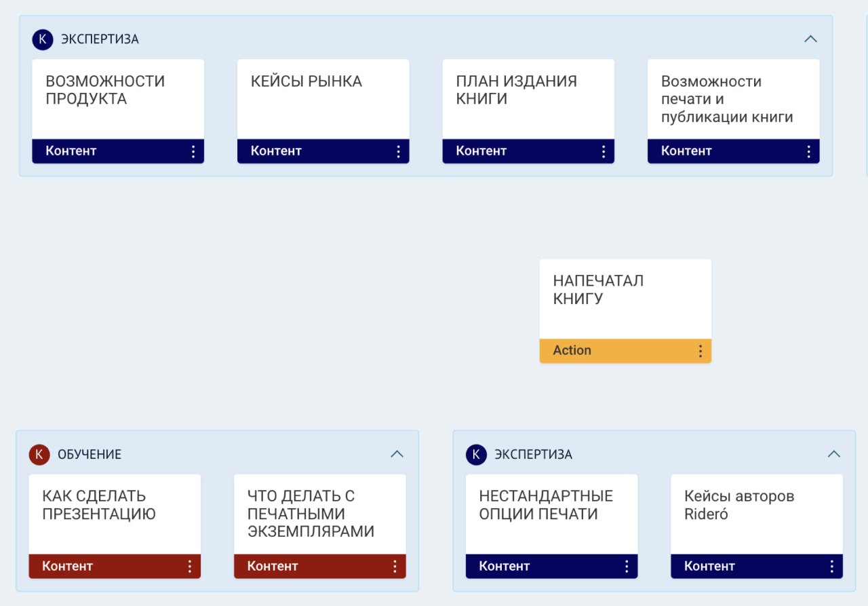Screen dimensions: 868x606
Task: Click three-dot menu on Возможности печати и публикации книги
Action: point(808,151)
